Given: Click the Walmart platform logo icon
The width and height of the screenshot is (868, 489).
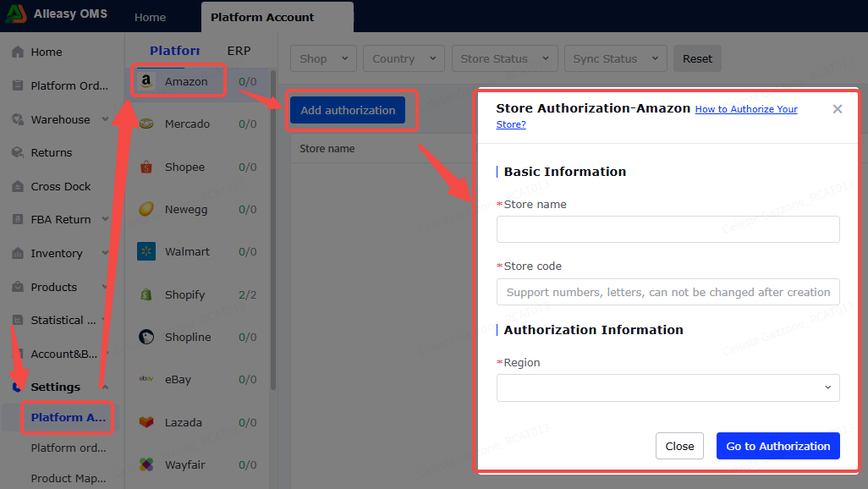Looking at the screenshot, I should (146, 251).
